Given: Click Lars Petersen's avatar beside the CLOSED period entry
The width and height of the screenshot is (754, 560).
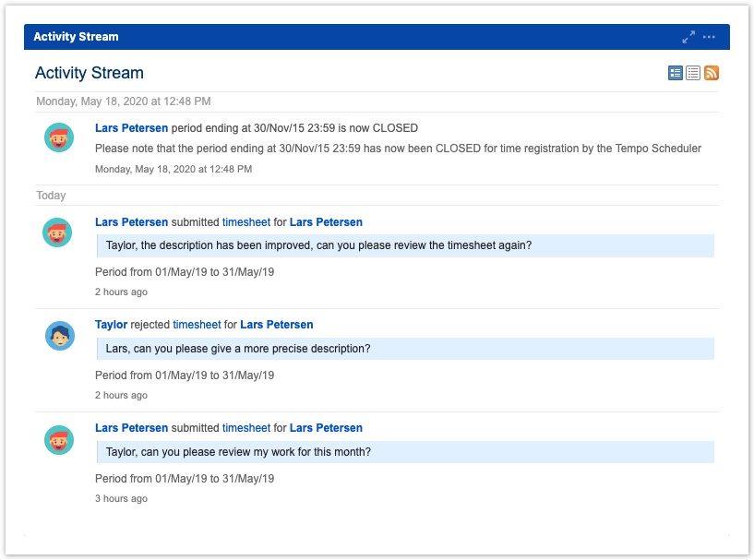Looking at the screenshot, I should pos(59,137).
